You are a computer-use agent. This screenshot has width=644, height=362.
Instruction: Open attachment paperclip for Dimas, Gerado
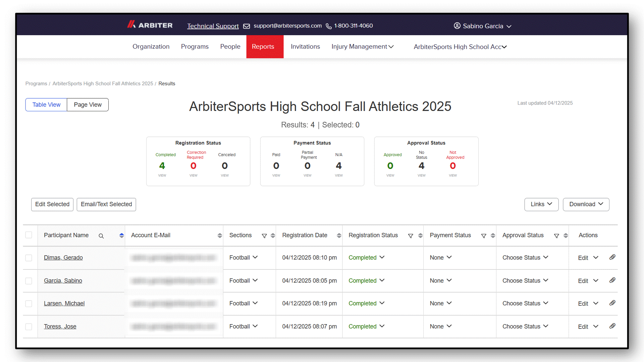coord(612,257)
